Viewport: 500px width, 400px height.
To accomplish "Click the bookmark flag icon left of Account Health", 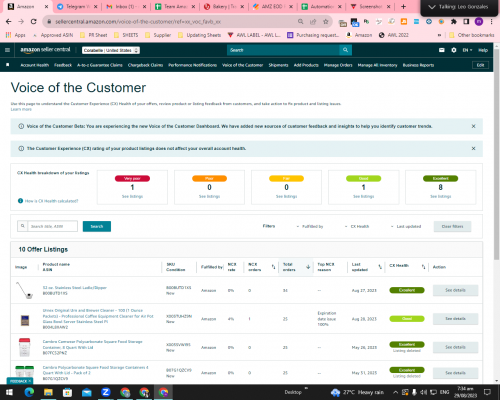I will pos(8,65).
